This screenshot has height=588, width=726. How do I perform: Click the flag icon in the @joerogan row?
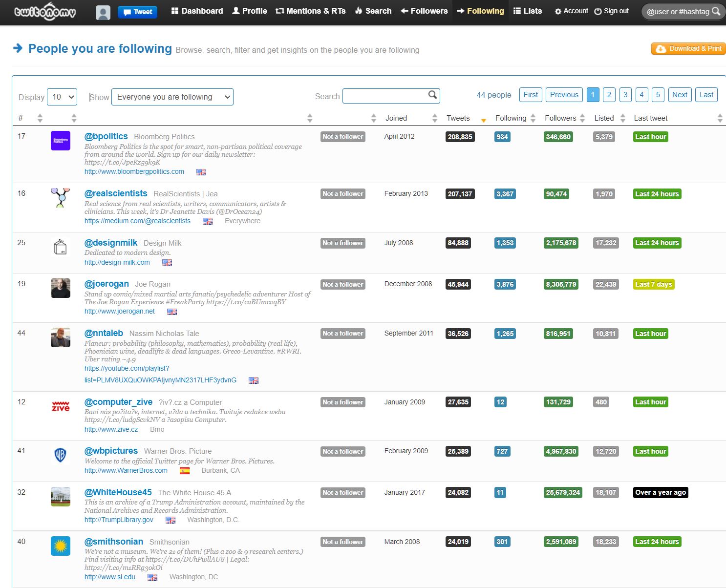pos(172,312)
